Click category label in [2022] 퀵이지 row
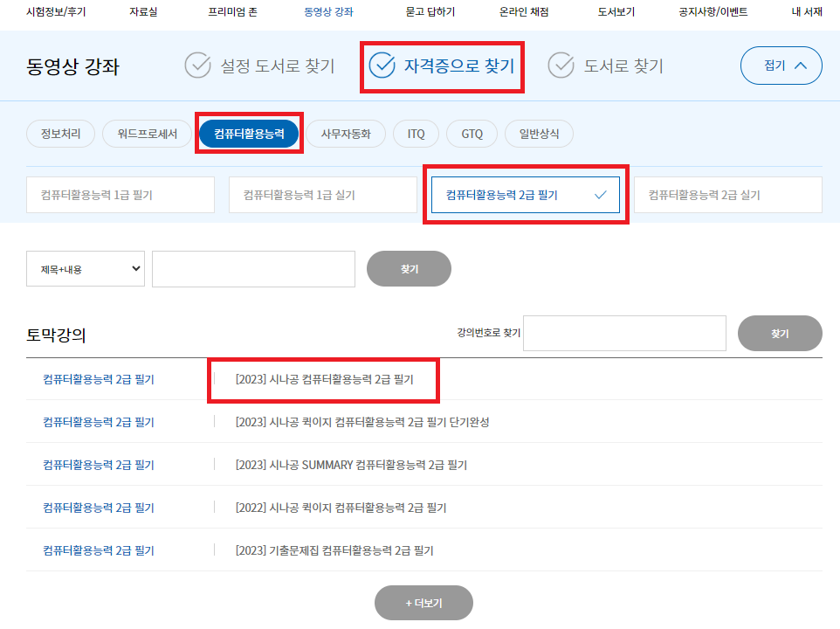Viewport: 840px width, 629px height. pyautogui.click(x=99, y=508)
